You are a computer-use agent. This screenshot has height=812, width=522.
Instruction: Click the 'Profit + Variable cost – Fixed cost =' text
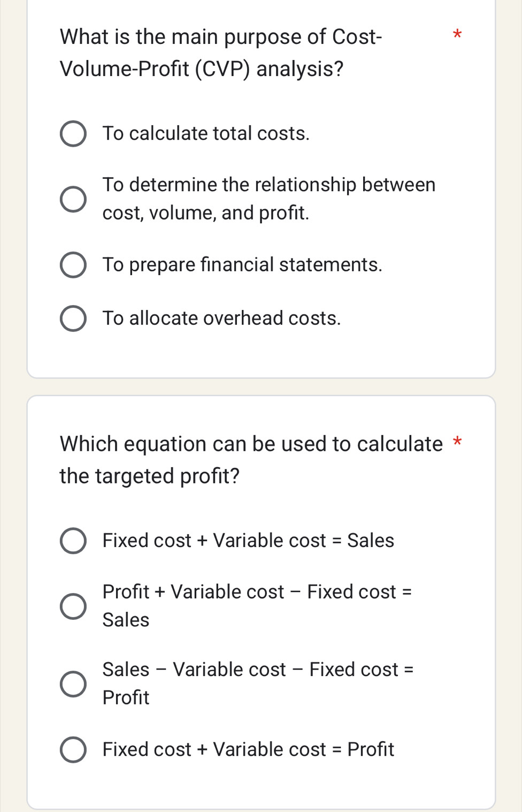257,591
